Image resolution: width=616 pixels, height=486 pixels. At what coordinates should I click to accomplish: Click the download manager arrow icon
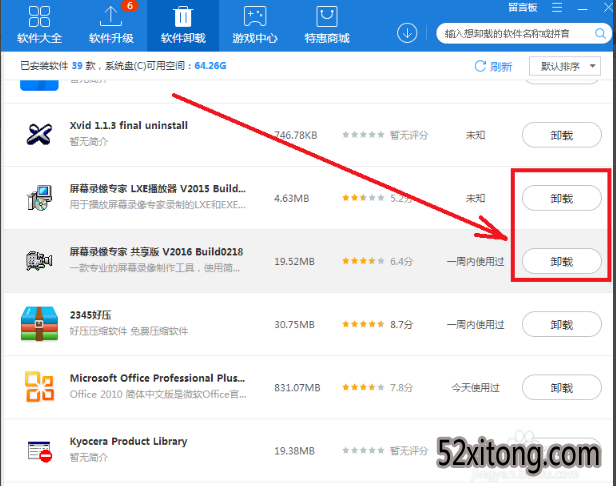point(407,33)
